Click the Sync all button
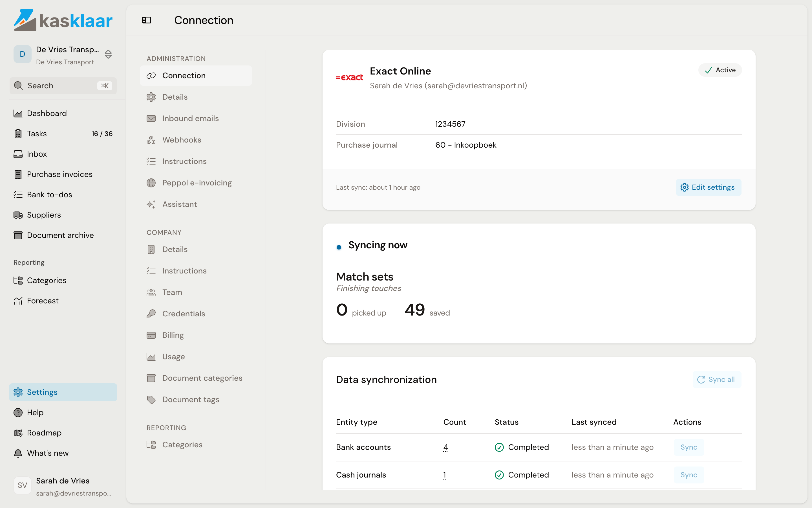Screen dimensions: 812x508 (717, 380)
